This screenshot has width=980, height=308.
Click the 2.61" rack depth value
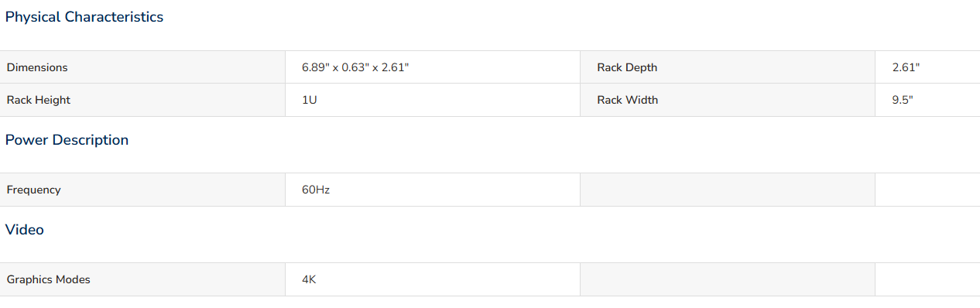click(906, 67)
